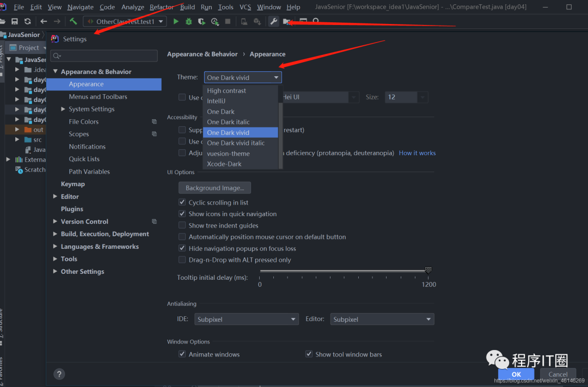Enable Show tree indent guides

point(182,225)
